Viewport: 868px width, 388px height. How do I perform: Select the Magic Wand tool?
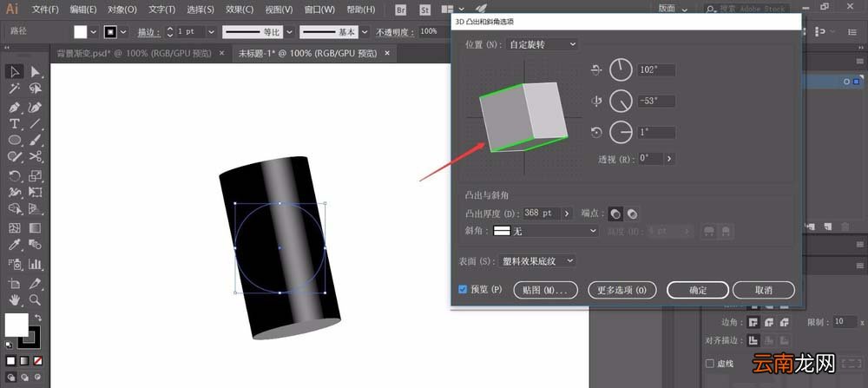point(15,89)
